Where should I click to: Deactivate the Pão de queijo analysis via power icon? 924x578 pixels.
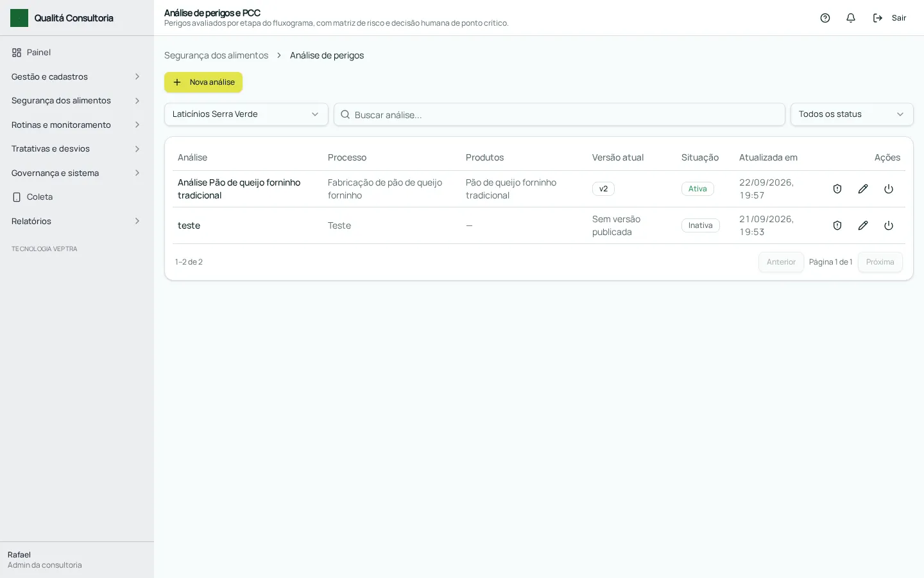[889, 189]
